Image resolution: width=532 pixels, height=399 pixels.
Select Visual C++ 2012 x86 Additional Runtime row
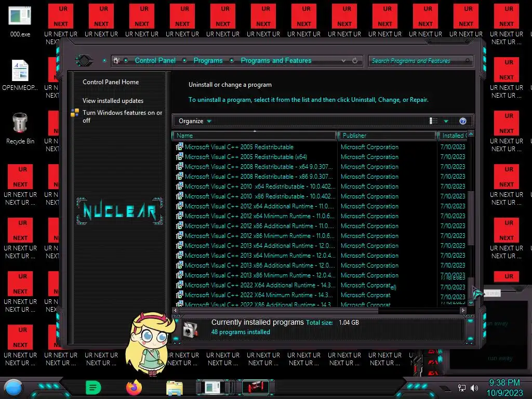(320, 225)
